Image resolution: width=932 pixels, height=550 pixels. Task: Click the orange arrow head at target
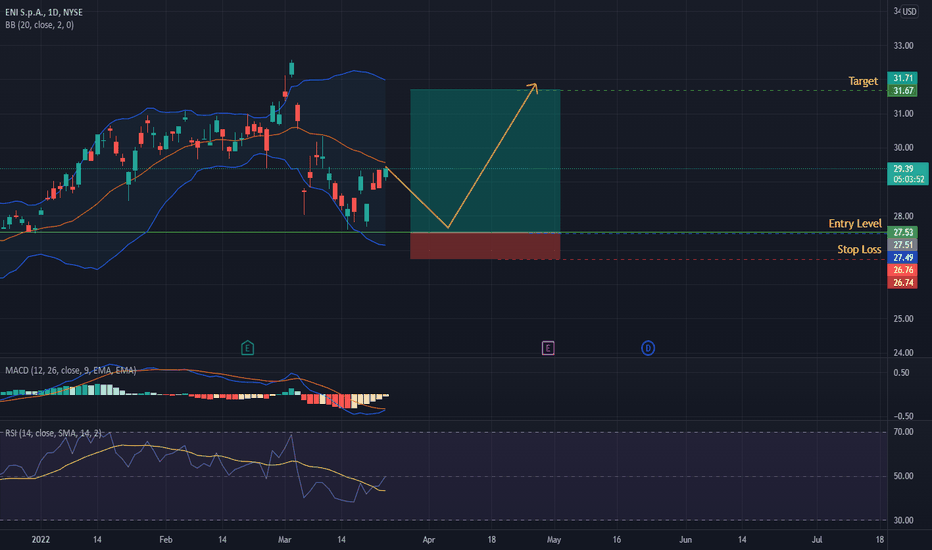(x=533, y=88)
